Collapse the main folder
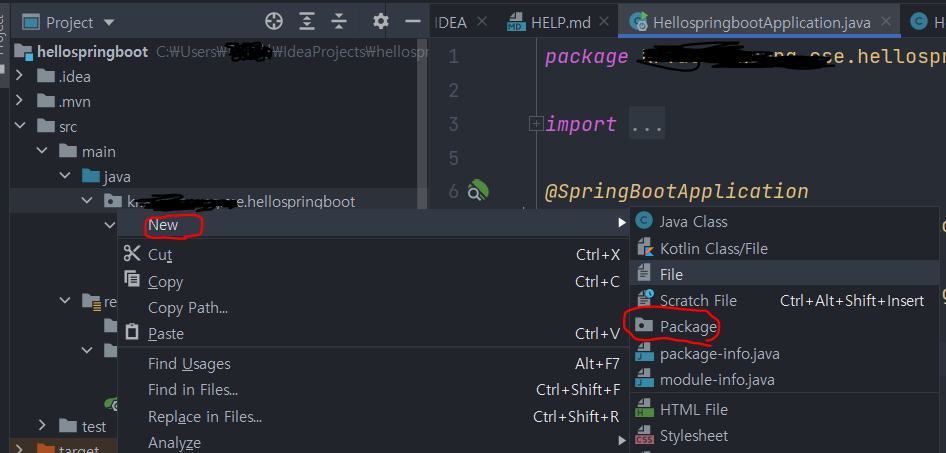Screen dimensions: 946x453 click(42, 151)
